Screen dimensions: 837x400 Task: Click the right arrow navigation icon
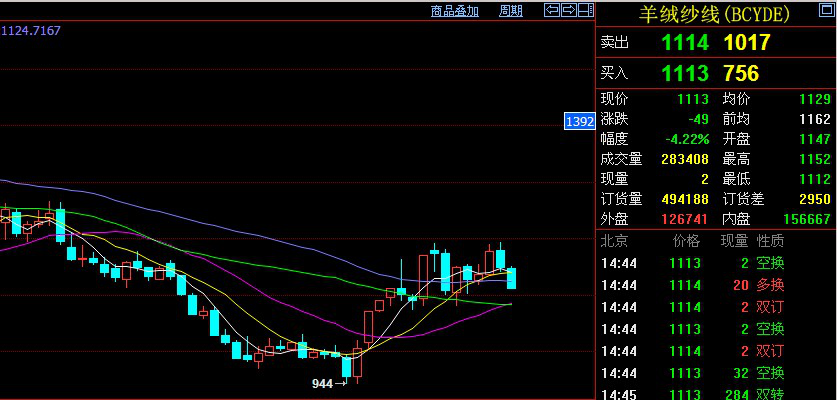tap(569, 10)
